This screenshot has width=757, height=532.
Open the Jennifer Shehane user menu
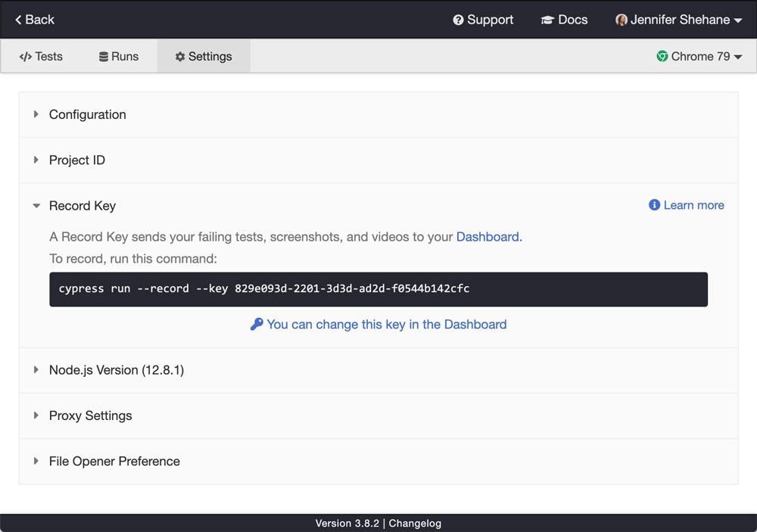click(x=678, y=19)
